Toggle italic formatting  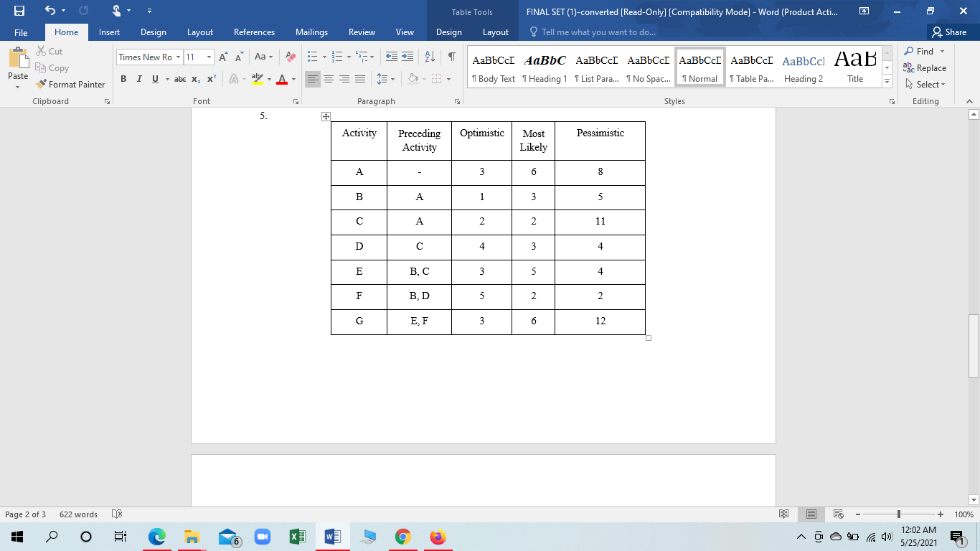click(x=139, y=79)
